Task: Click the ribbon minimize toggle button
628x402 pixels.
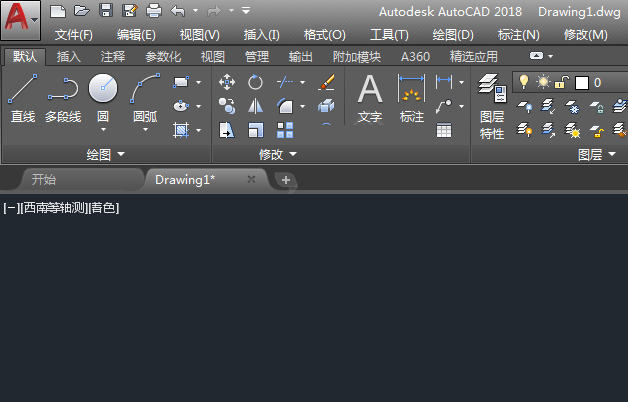Action: 536,56
